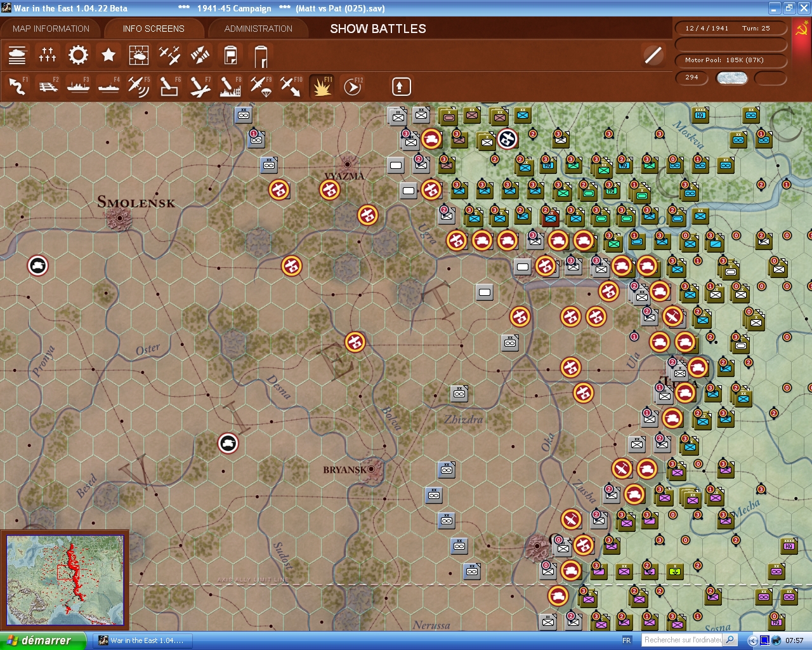Click the crossed arrows info icon
Screen dimensions: 812x650
coord(200,55)
